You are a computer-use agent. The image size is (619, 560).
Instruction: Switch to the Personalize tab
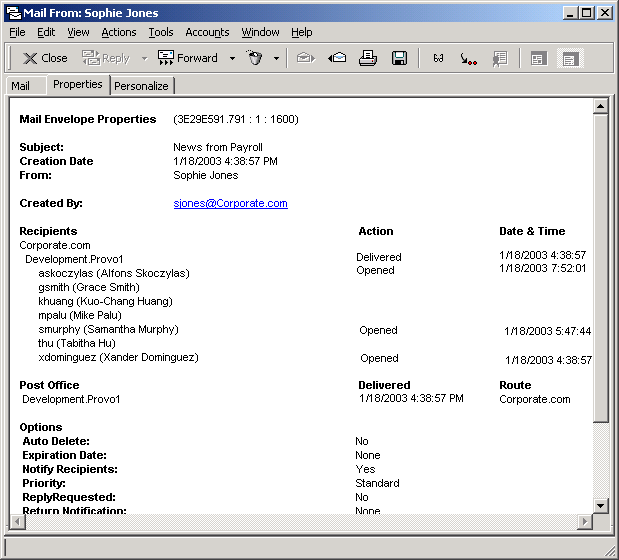pyautogui.click(x=141, y=86)
